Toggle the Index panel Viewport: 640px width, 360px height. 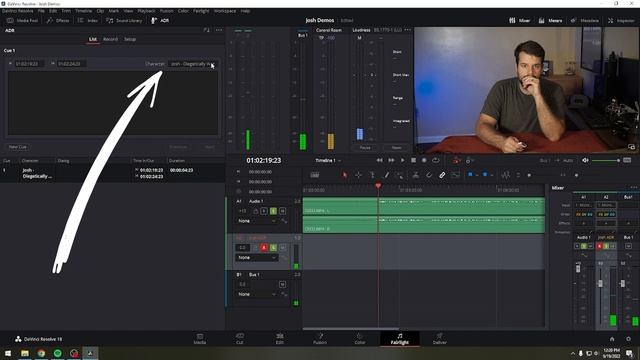click(87, 20)
